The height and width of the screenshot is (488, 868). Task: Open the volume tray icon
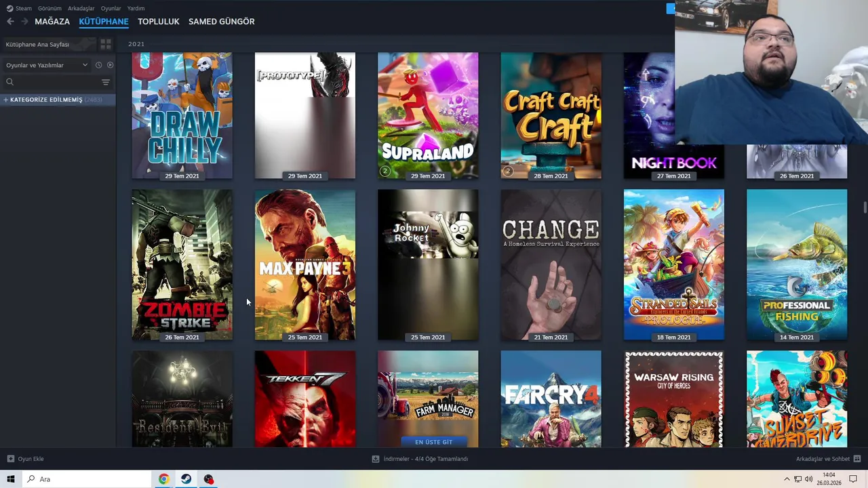click(808, 479)
